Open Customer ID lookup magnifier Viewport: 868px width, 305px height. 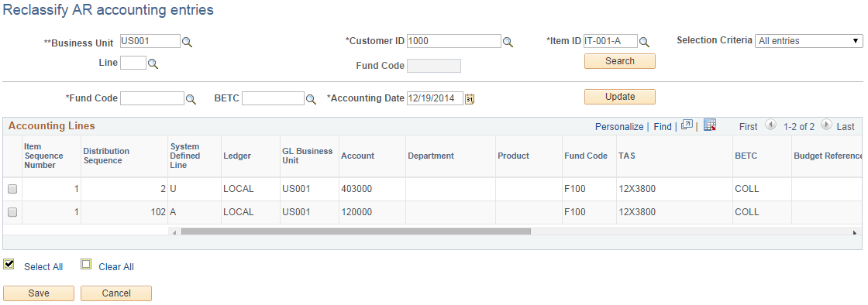[508, 42]
